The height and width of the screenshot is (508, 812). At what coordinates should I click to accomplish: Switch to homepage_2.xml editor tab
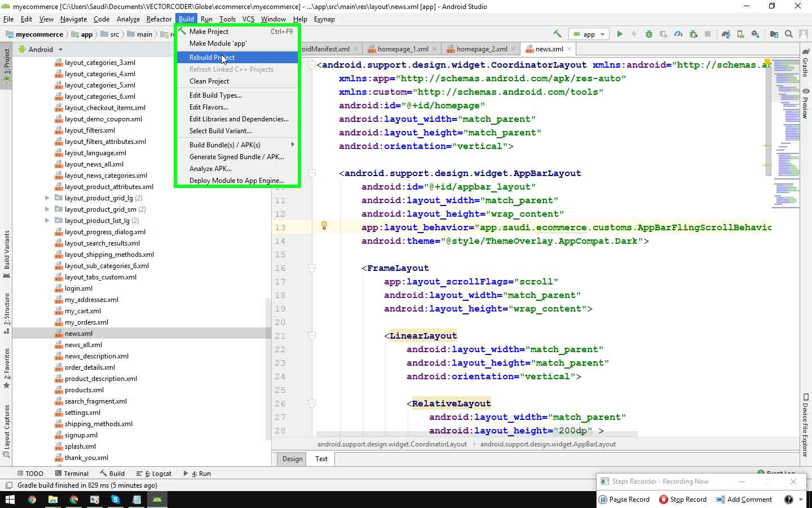482,49
